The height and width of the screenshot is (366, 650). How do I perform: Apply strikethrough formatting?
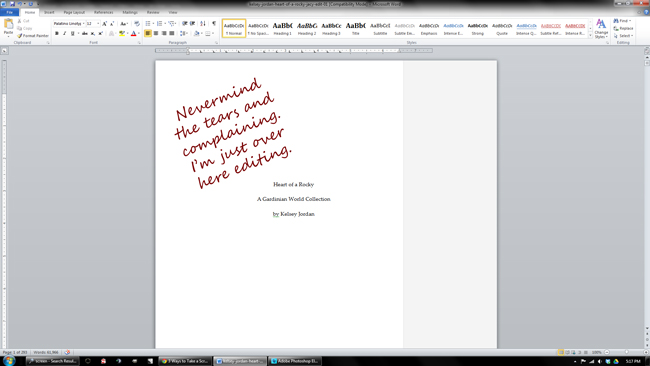coord(85,33)
